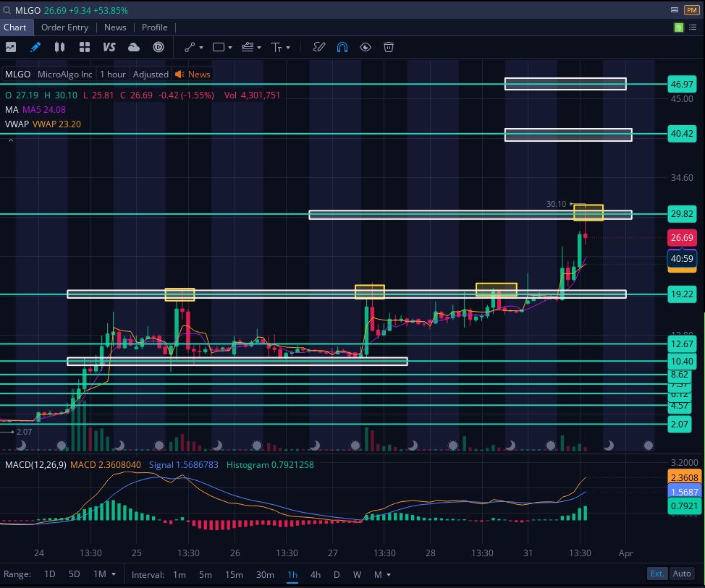Select the text annotation tool

276,47
